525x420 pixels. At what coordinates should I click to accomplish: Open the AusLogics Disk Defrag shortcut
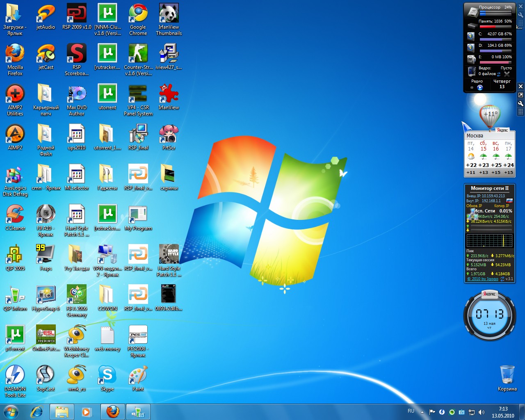(15, 180)
